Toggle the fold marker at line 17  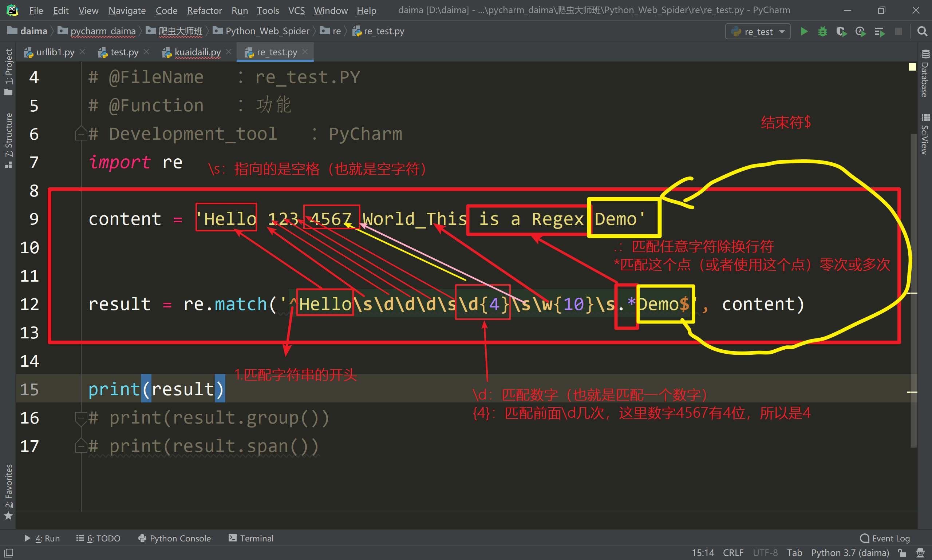pos(81,446)
